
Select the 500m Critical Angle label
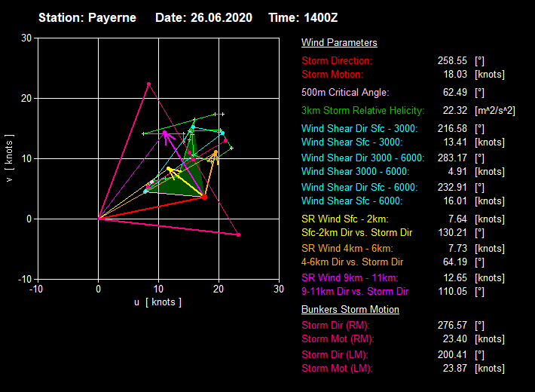point(345,92)
